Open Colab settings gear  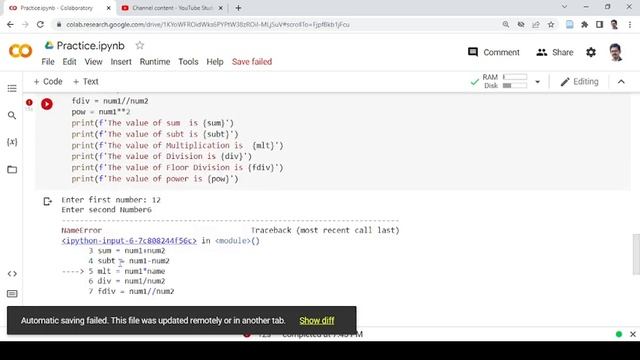pyautogui.click(x=591, y=52)
